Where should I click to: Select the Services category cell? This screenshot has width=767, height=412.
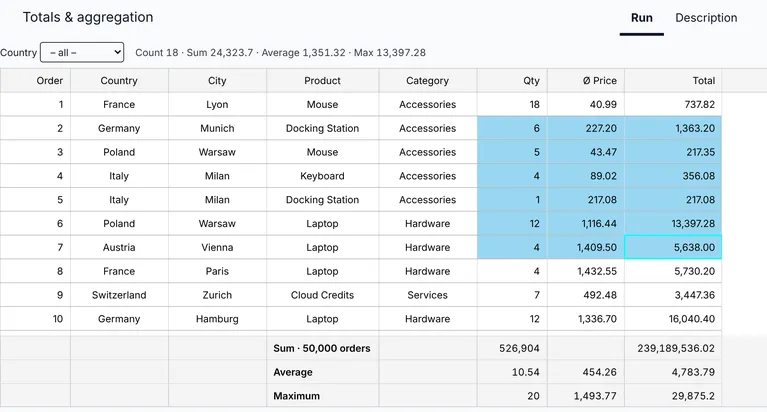pyautogui.click(x=428, y=295)
